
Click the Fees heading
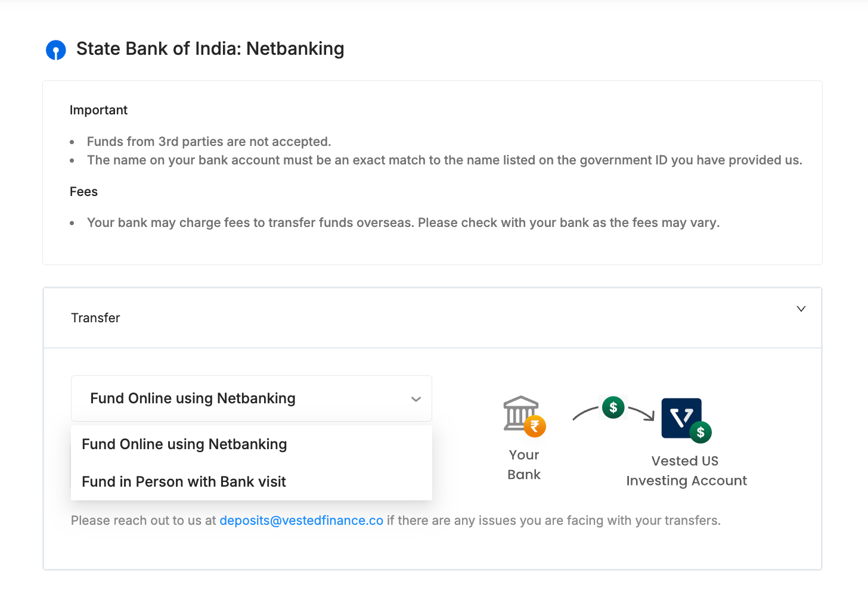click(83, 192)
